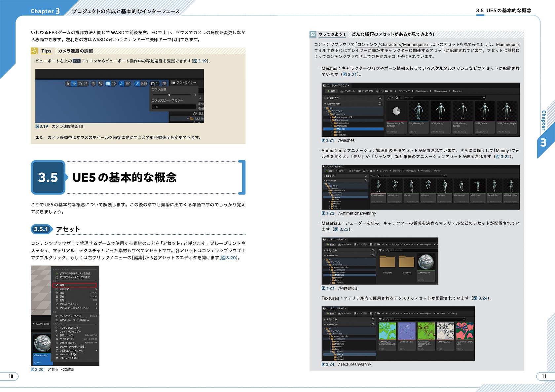Click the select-objects arrow tool icon
Screen dimensions: 555x392
coord(68,84)
